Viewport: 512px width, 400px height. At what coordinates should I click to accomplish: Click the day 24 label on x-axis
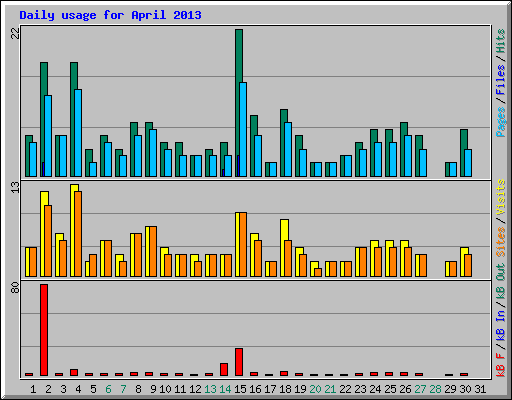(375, 389)
